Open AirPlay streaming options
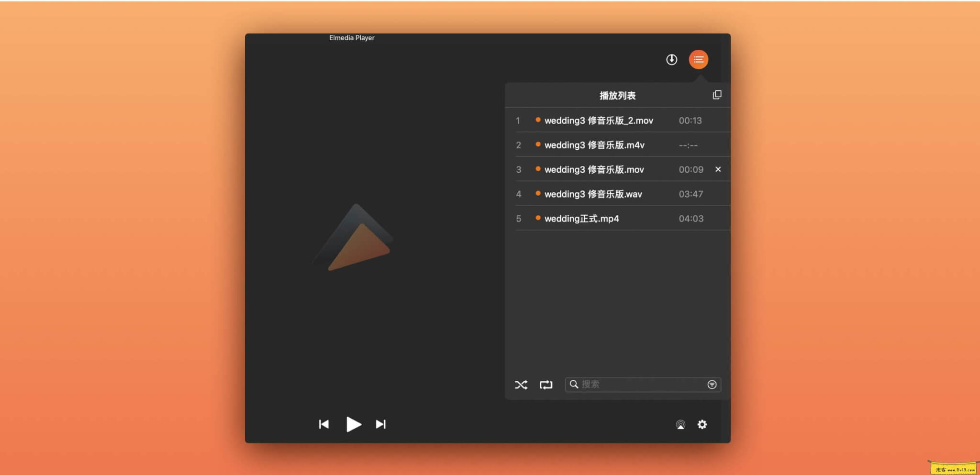 680,424
